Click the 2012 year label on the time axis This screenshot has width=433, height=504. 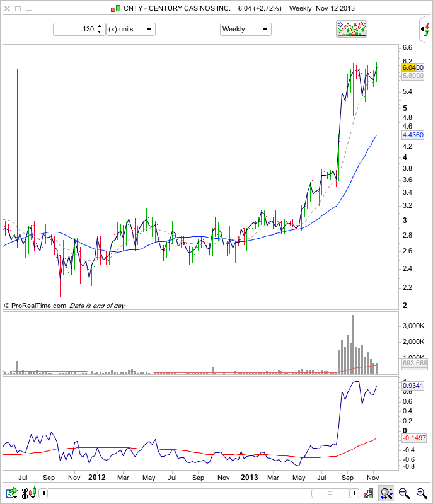point(97,478)
